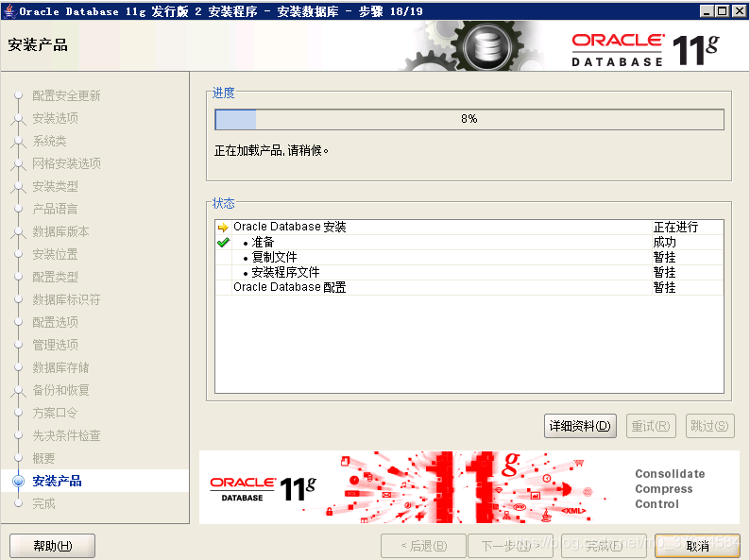Screen dimensions: 750x560
Task: Click the 后退(B) back button
Action: tap(423, 546)
